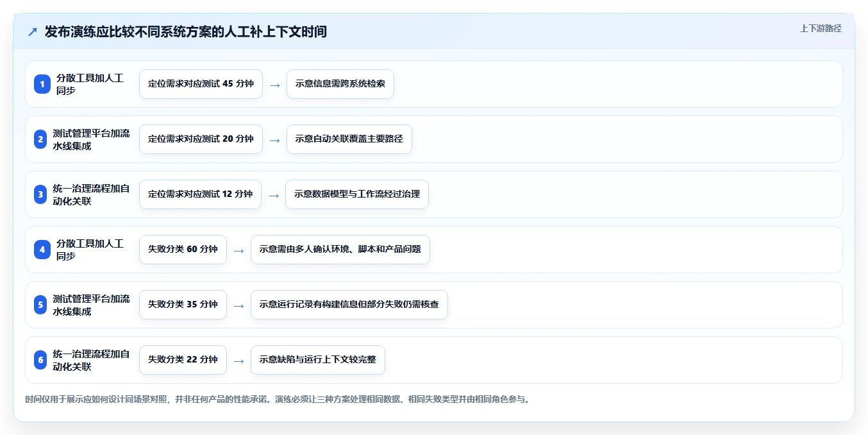Select 失败分类 60 分钟 chip
This screenshot has height=435, width=868.
pos(183,250)
